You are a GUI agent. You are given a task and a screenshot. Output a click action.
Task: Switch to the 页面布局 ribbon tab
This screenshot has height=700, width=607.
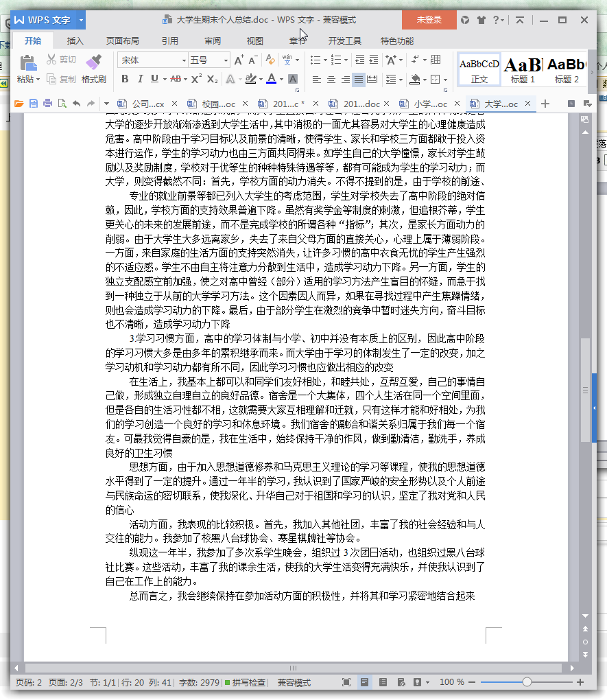122,40
